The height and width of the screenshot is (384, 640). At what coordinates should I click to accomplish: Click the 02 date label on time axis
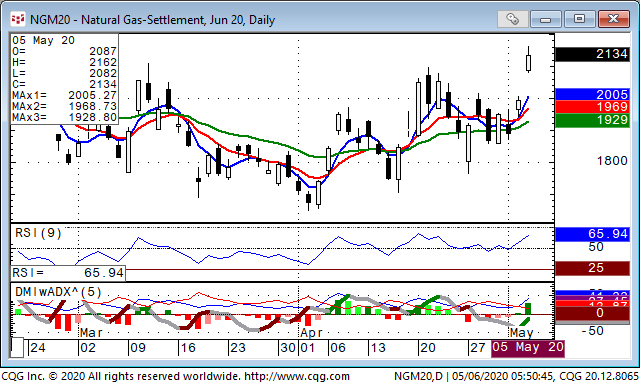[88, 348]
